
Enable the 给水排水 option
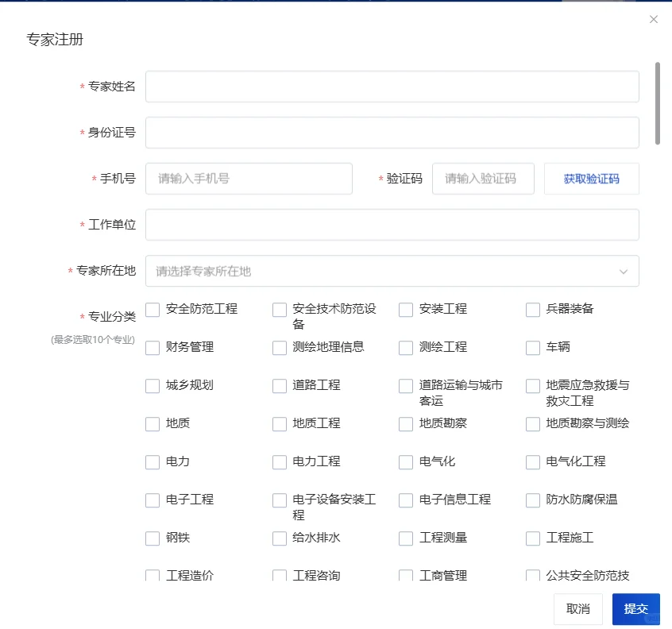click(x=279, y=538)
